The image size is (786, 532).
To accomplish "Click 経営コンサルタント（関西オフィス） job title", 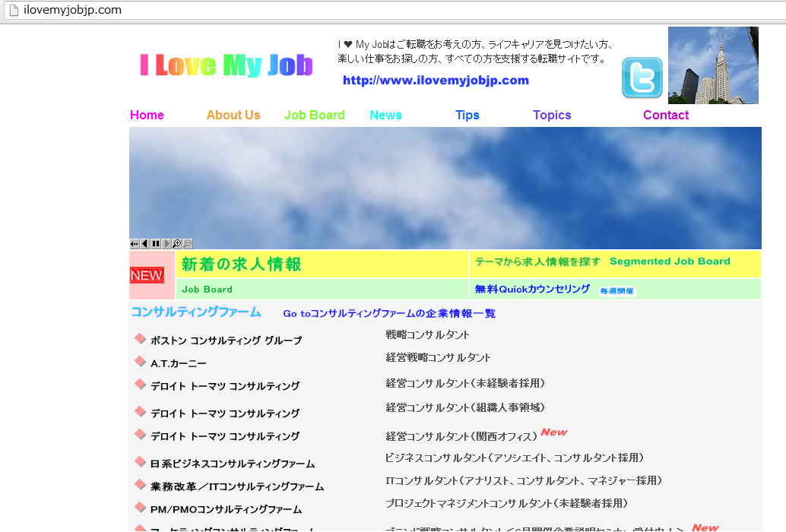I will coord(461,435).
